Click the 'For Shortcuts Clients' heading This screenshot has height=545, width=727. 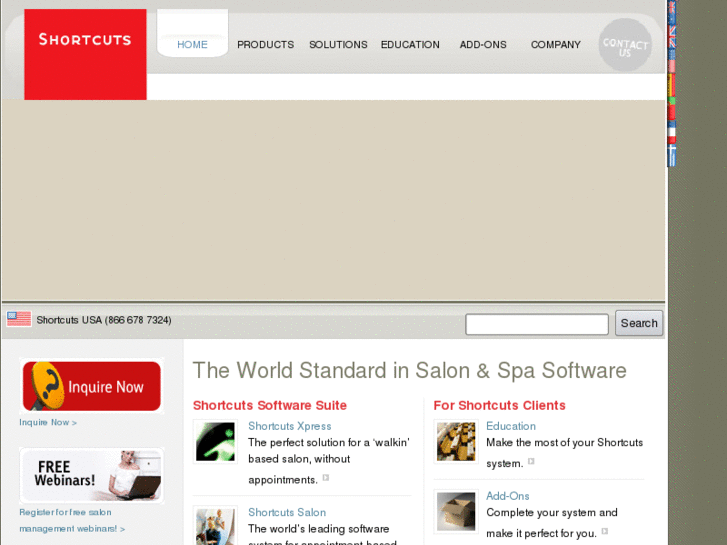pyautogui.click(x=499, y=405)
